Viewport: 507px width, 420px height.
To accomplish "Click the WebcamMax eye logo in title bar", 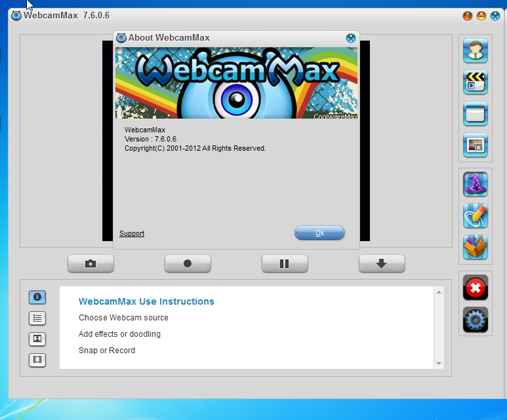I will (16, 16).
